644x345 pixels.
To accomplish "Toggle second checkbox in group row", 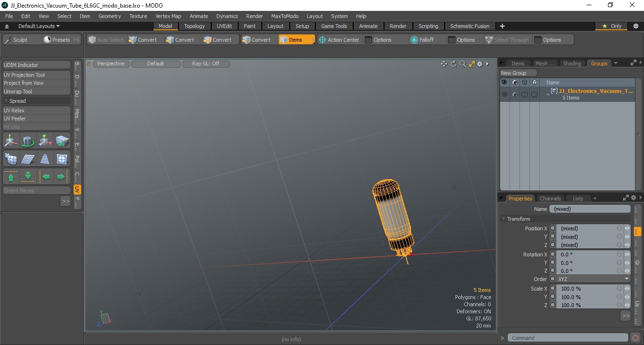I will coord(534,95).
